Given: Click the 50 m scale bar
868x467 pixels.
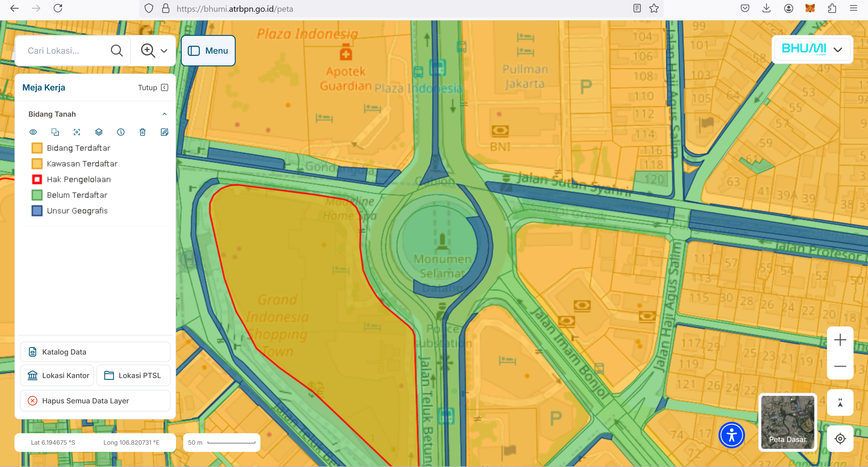Looking at the screenshot, I should 222,442.
